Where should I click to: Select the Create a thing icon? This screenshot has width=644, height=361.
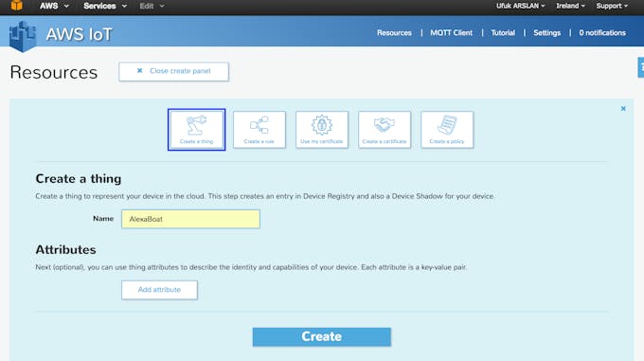point(196,130)
